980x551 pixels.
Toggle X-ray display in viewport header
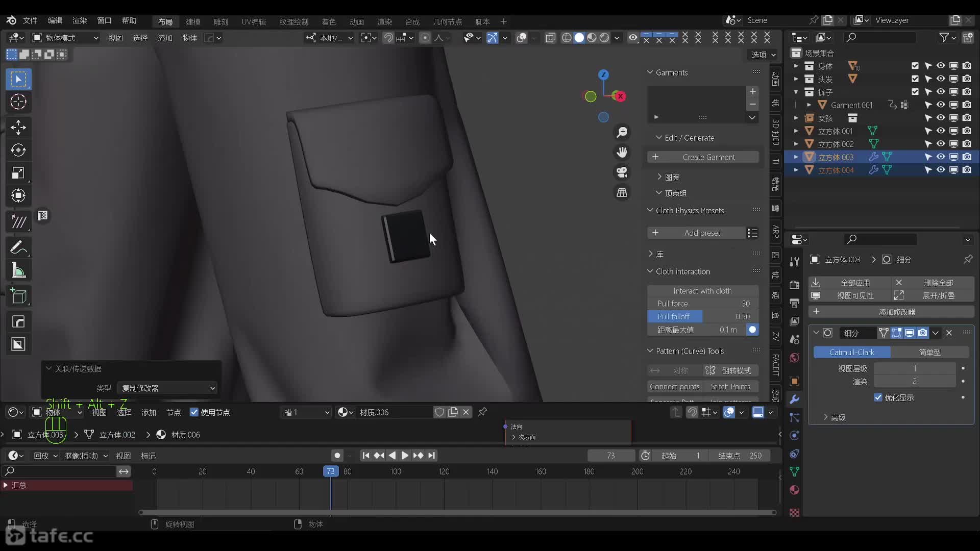550,38
